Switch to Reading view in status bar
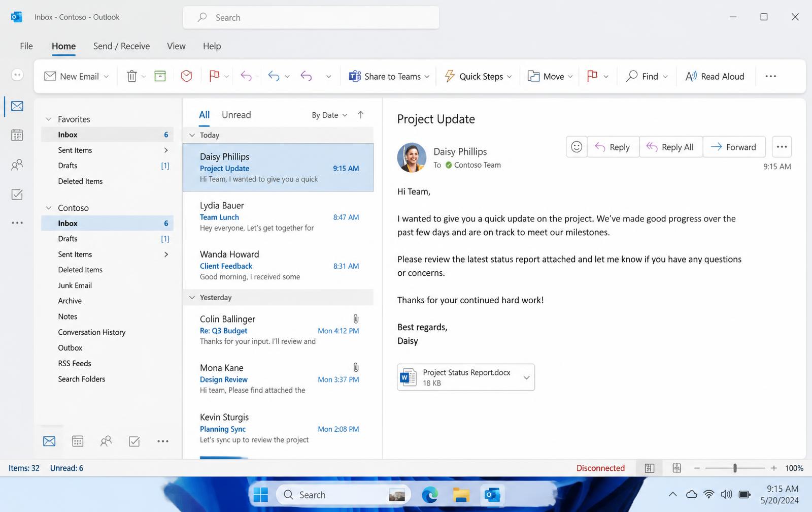The height and width of the screenshot is (512, 812). click(x=677, y=468)
